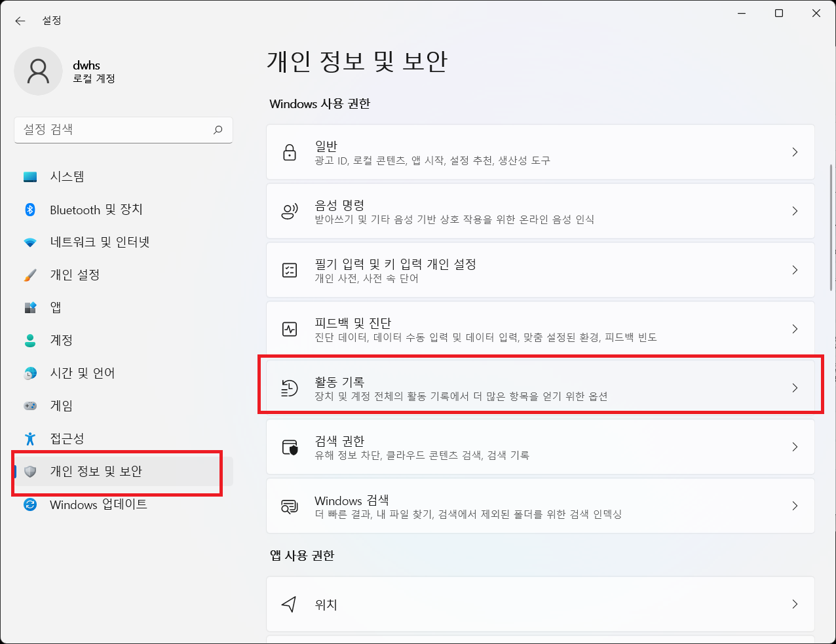Click the 위치 location arrow icon

pos(289,604)
